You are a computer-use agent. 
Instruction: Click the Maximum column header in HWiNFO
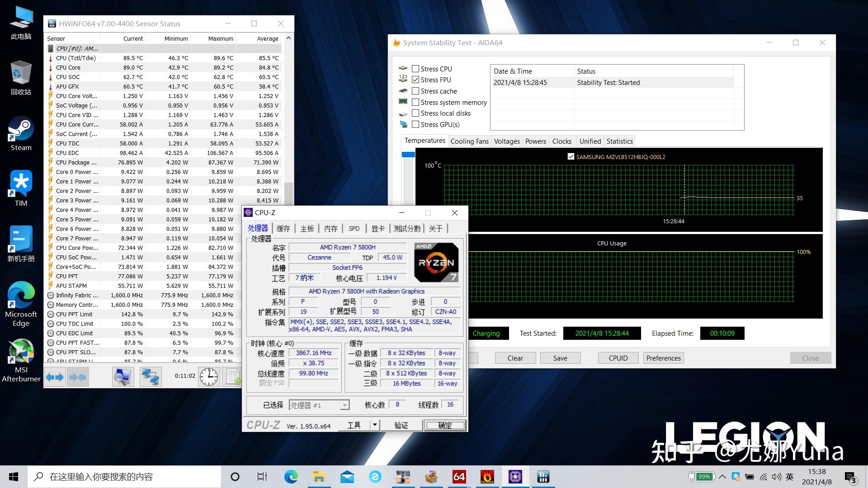point(213,38)
